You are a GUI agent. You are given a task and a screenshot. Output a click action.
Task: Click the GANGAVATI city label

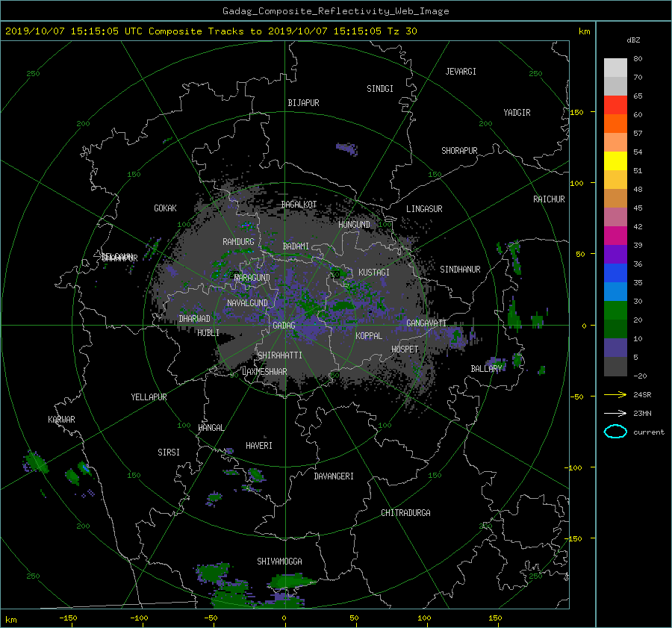point(426,323)
